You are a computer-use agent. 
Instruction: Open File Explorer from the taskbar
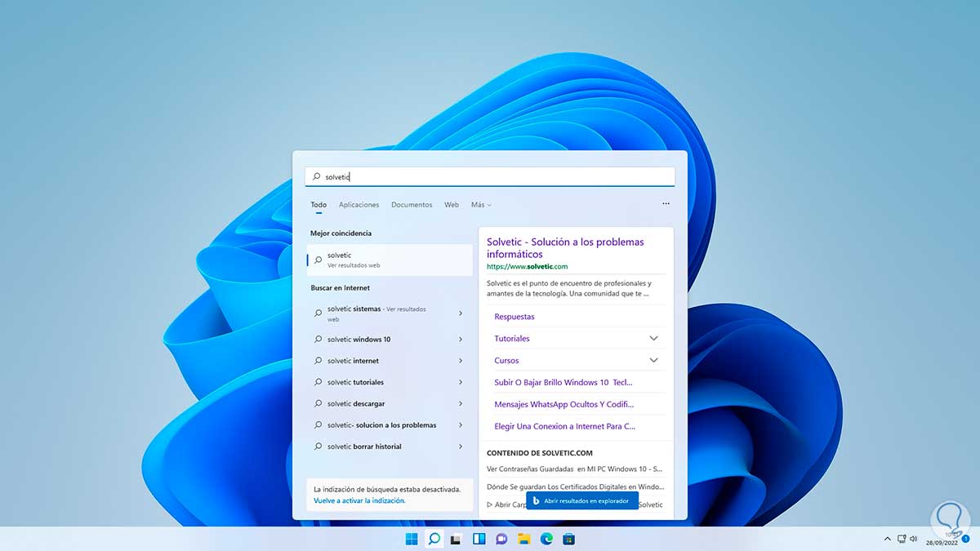pyautogui.click(x=524, y=539)
